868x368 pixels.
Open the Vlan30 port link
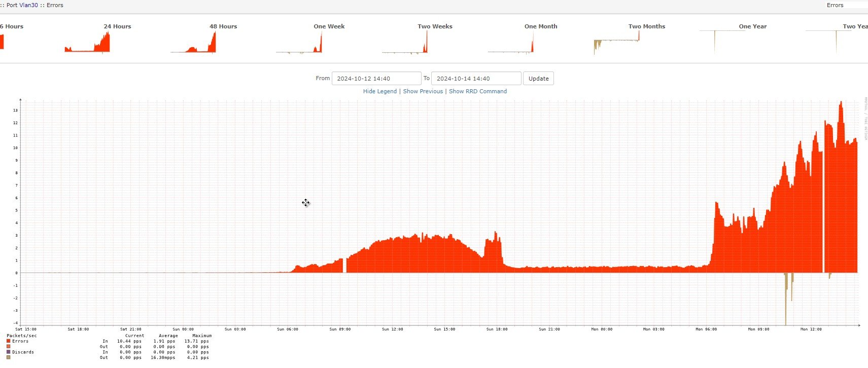point(28,5)
